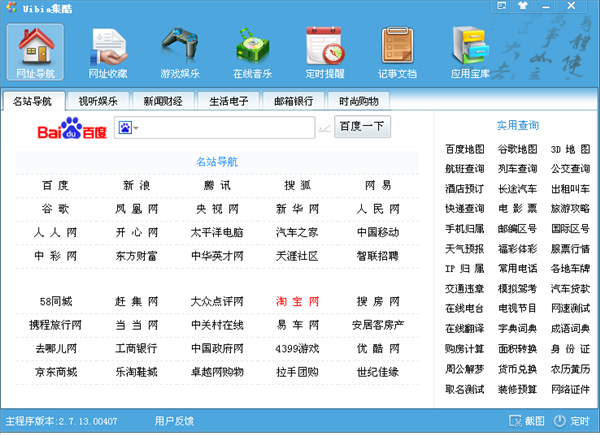Open the 淘宝网 link
This screenshot has height=435, width=600.
[297, 301]
